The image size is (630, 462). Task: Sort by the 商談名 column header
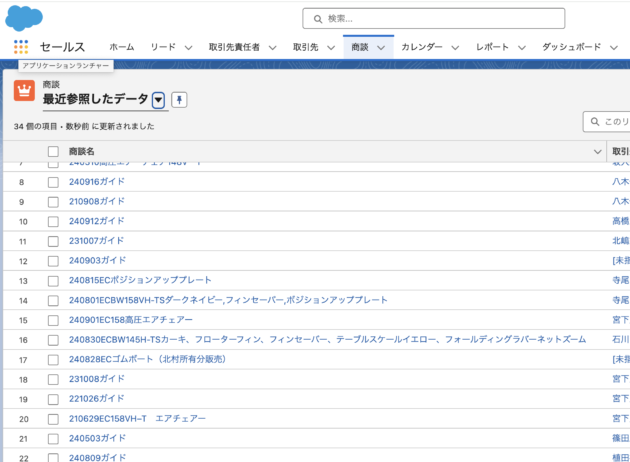(82, 151)
